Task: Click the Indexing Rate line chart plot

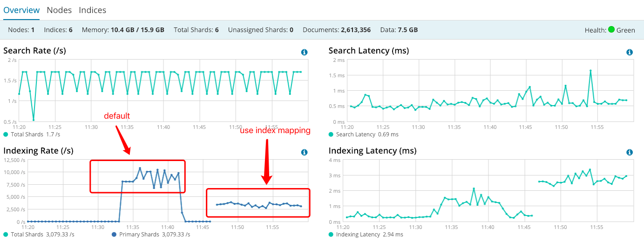Action: [x=168, y=191]
